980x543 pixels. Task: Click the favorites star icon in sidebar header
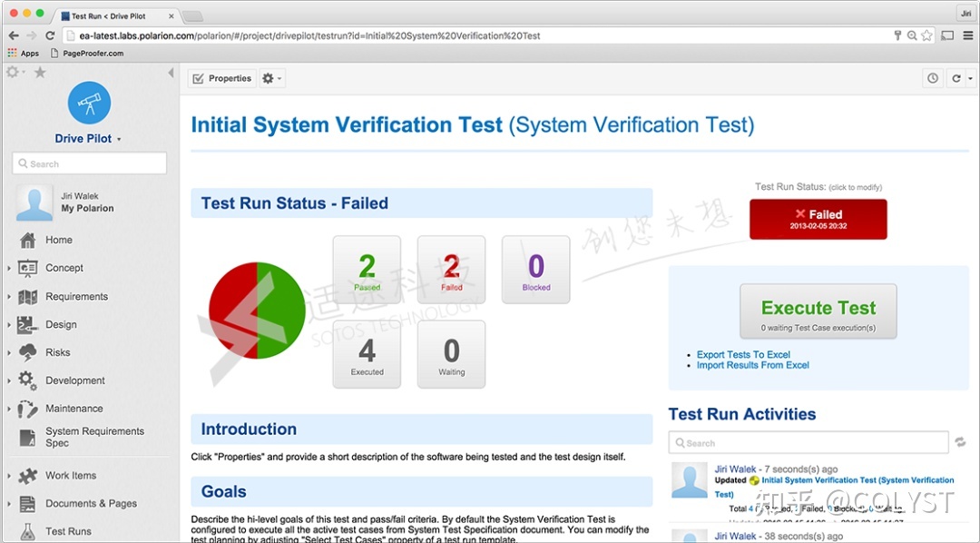pyautogui.click(x=40, y=73)
